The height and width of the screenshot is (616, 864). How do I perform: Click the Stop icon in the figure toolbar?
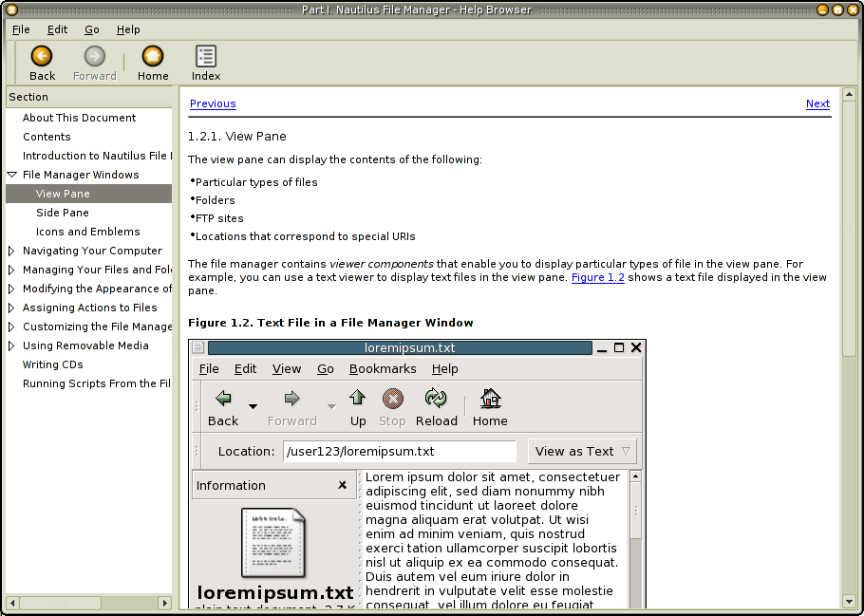pos(393,399)
